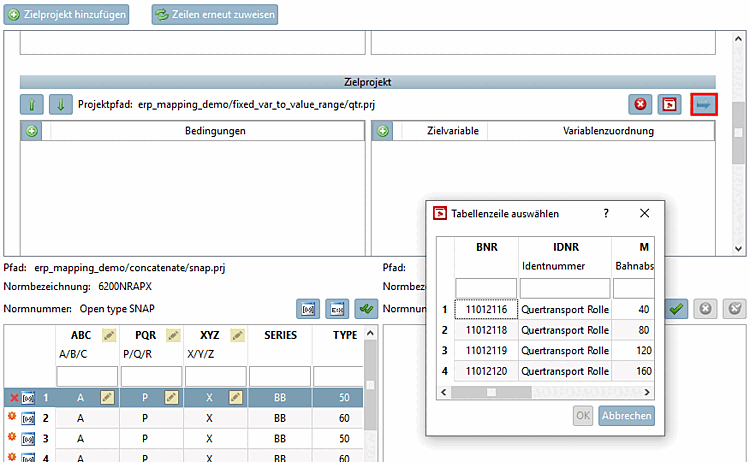Image resolution: width=750 pixels, height=462 pixels.
Task: Click the pencil icon in cell A of row 1
Action: [108, 397]
